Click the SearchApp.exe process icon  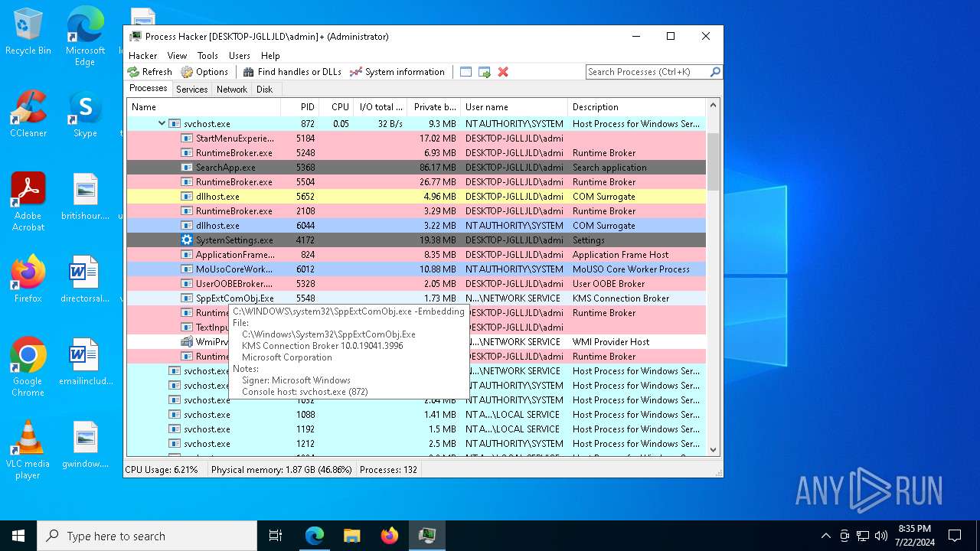(x=187, y=168)
